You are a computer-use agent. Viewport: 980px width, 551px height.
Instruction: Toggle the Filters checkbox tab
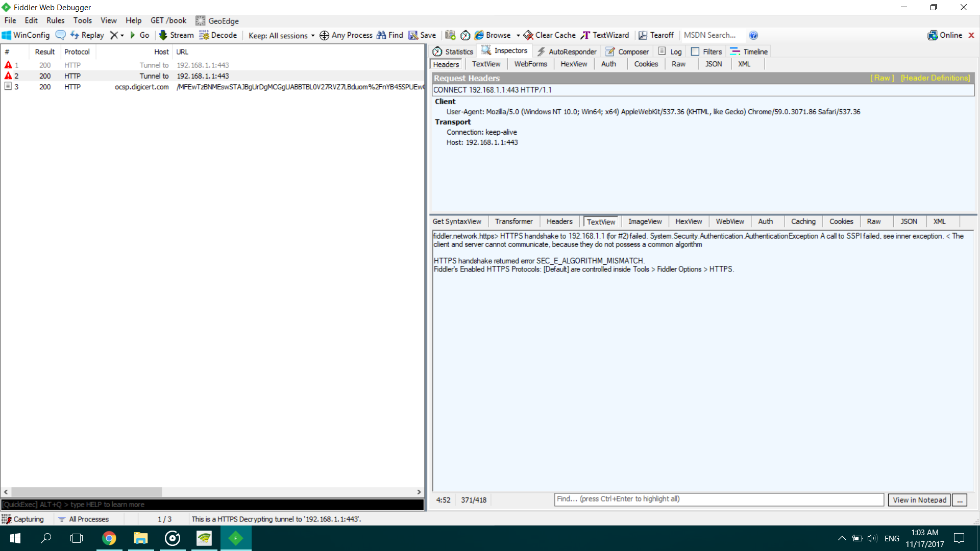(x=706, y=52)
